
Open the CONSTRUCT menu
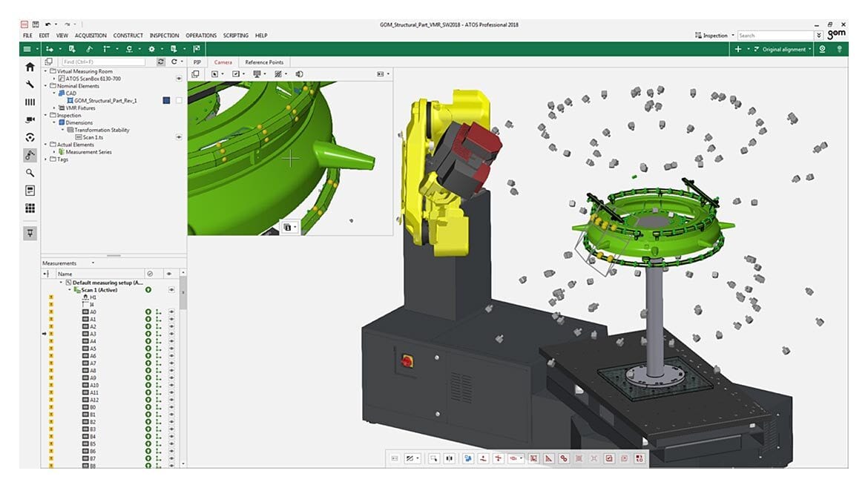(128, 36)
